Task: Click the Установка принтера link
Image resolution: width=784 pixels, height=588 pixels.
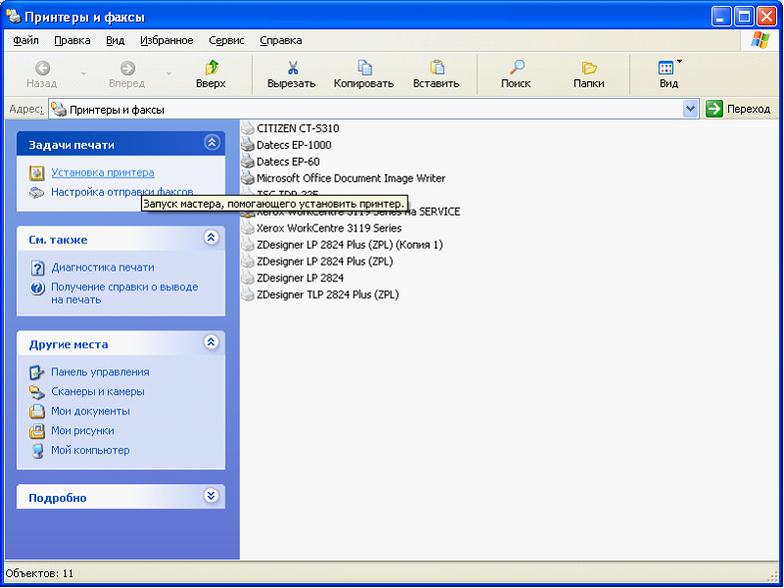Action: pos(102,173)
